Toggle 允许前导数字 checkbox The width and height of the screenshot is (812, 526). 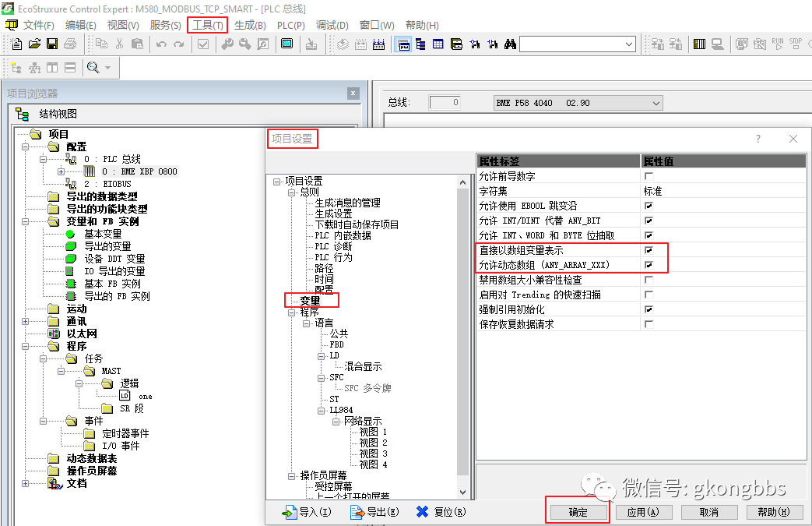tap(649, 176)
